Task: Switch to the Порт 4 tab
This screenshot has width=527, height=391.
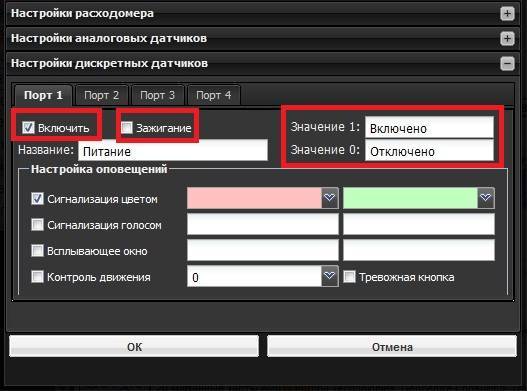Action: (214, 95)
